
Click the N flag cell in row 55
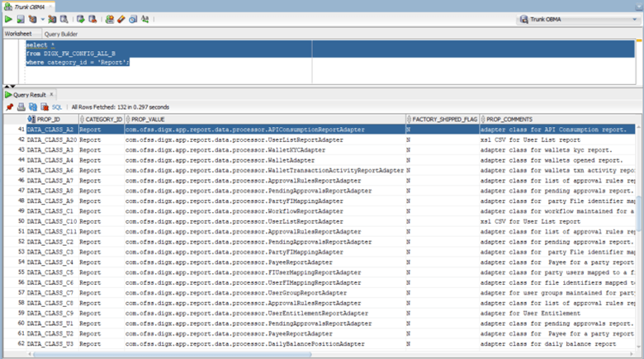(443, 272)
